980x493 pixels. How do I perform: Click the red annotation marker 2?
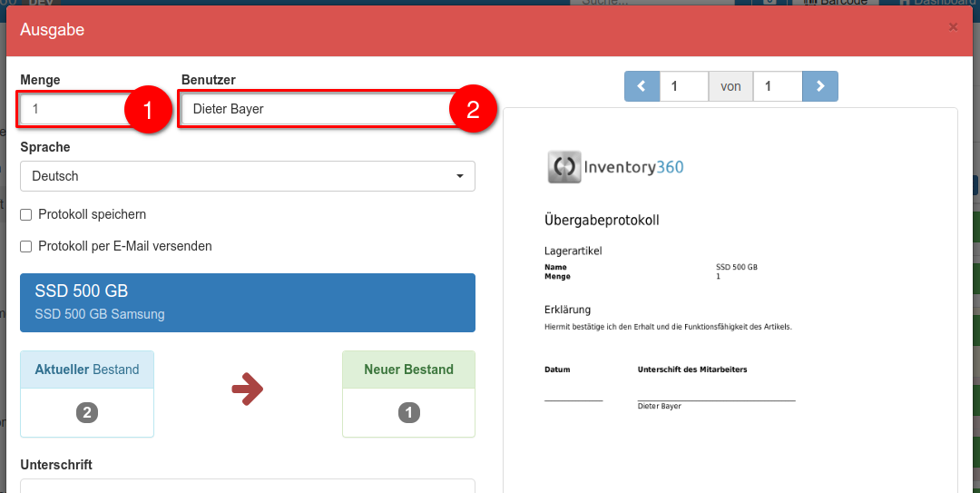coord(473,111)
